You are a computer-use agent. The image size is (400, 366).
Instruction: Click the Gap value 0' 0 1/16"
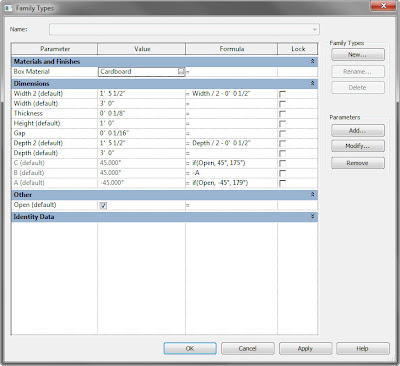114,133
